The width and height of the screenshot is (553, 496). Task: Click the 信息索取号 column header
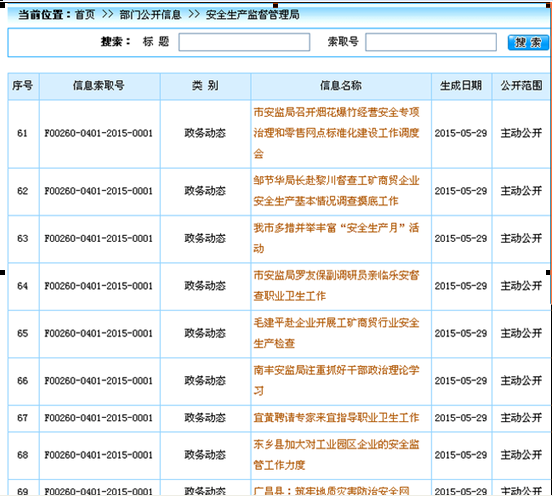click(99, 85)
